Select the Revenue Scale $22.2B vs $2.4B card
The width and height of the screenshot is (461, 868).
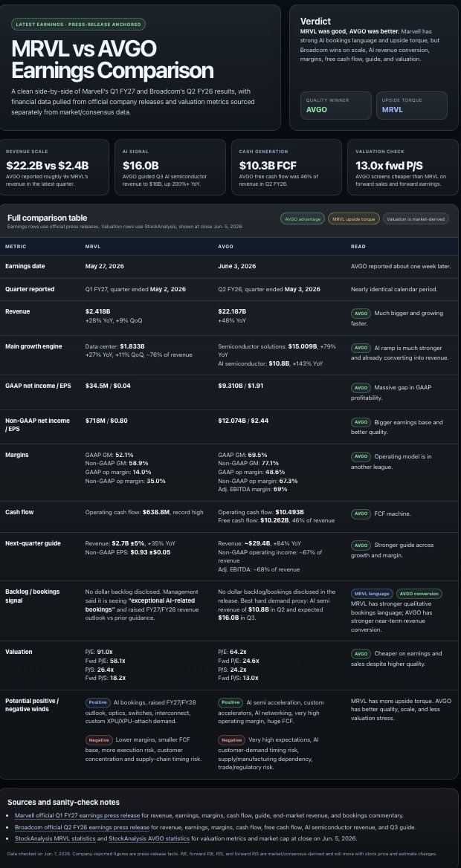point(54,167)
